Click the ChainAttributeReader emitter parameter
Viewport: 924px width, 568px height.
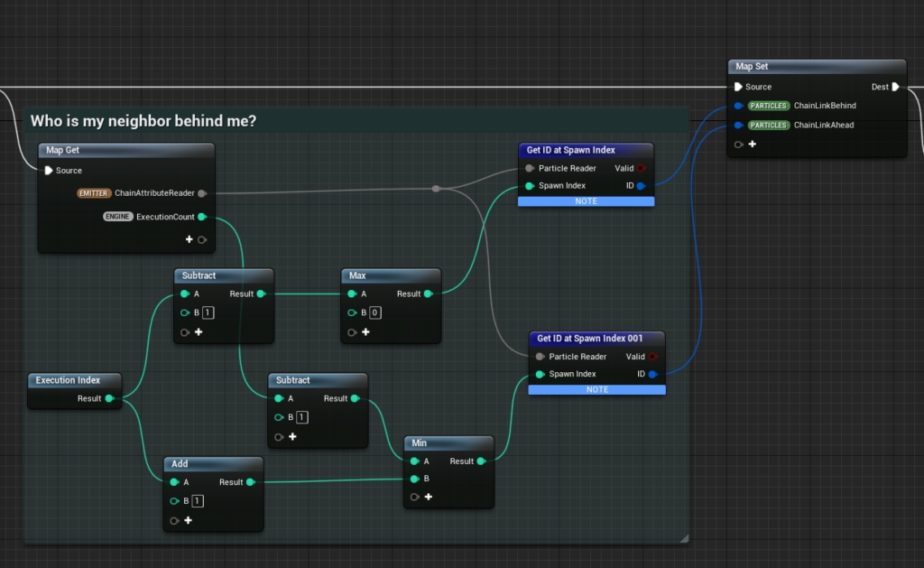[135, 193]
